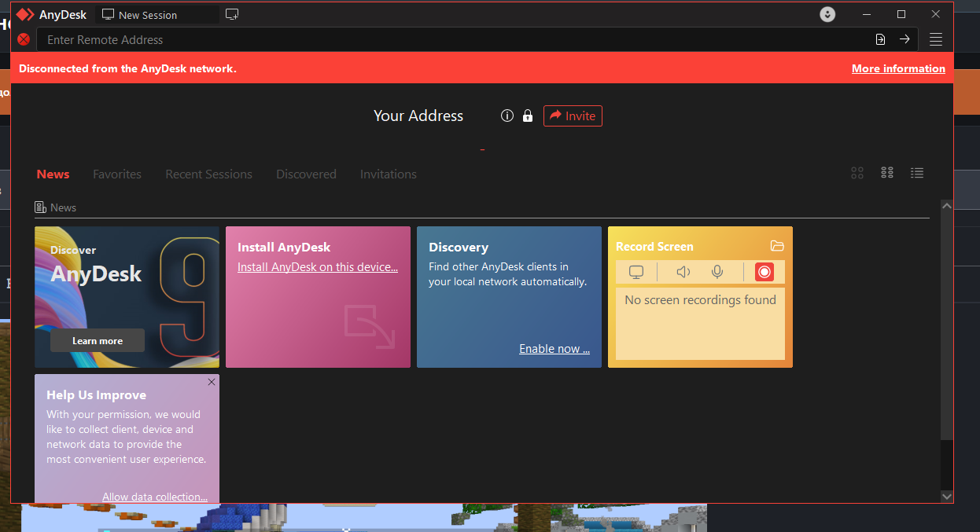Image resolution: width=980 pixels, height=532 pixels.
Task: Click the Your Address label
Action: [x=418, y=116]
